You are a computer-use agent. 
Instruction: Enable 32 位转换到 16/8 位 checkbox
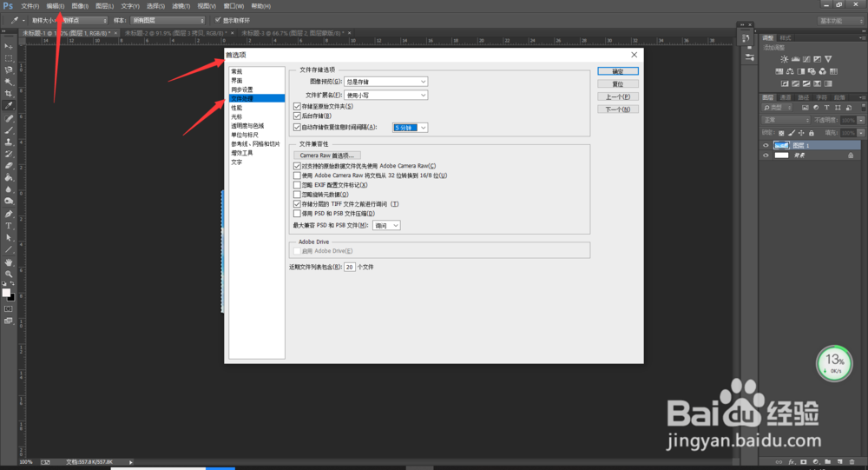(297, 175)
